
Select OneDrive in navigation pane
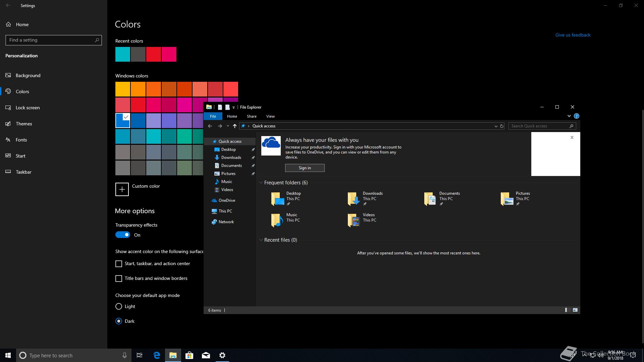(223, 200)
